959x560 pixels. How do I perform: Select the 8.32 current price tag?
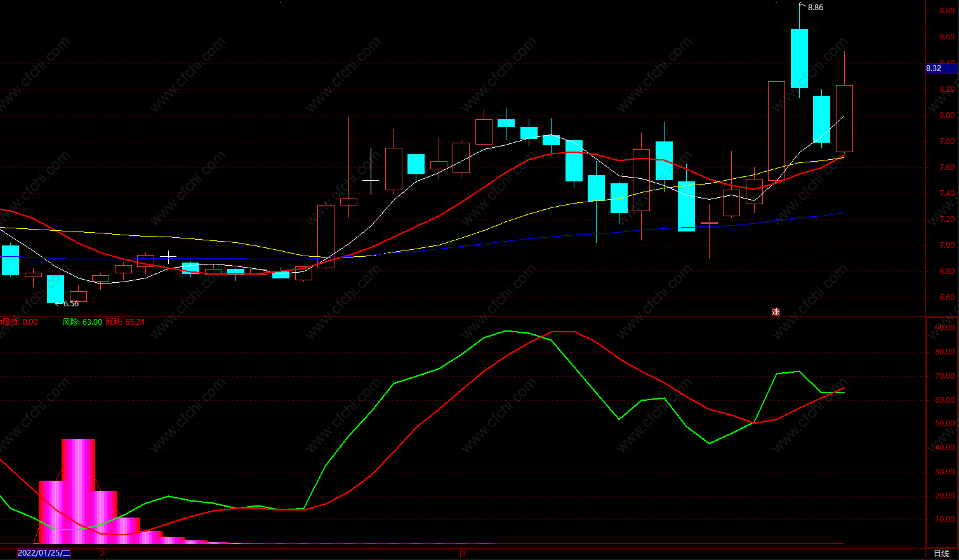[941, 68]
